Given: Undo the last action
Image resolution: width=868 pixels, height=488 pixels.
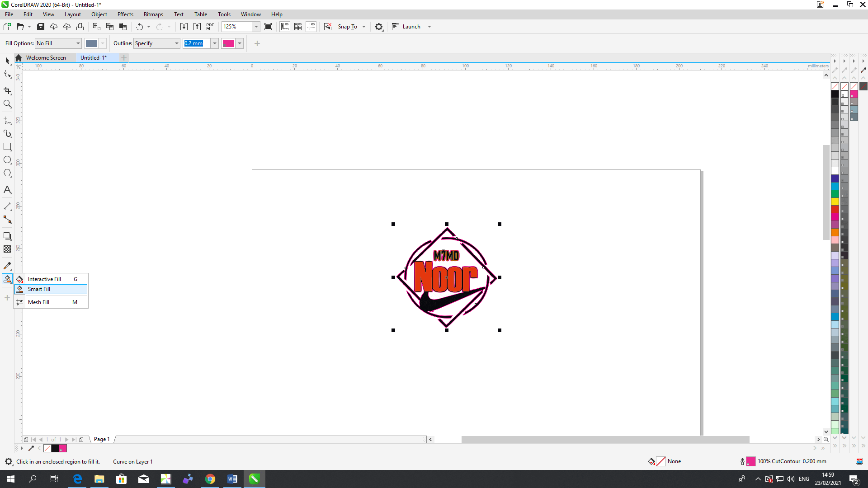Looking at the screenshot, I should 139,27.
